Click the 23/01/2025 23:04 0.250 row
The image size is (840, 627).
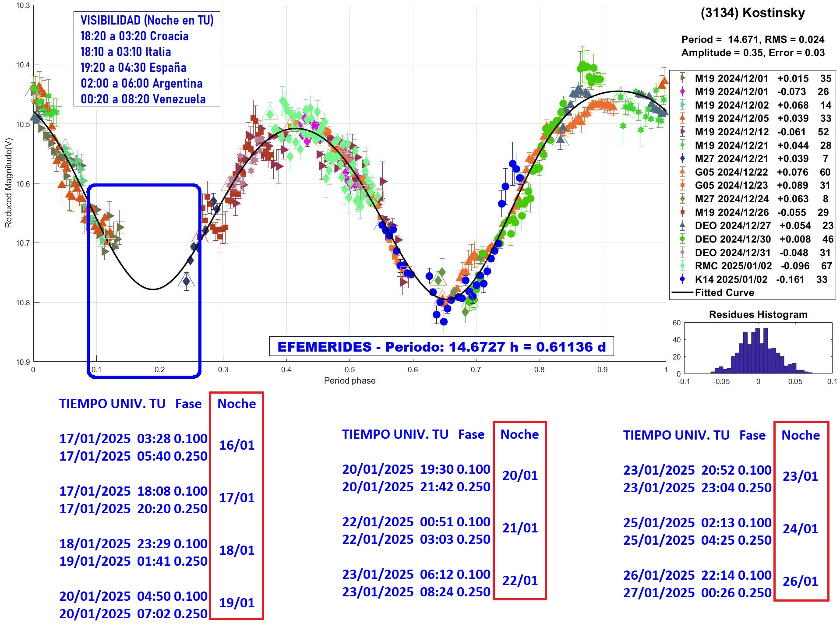click(x=698, y=487)
